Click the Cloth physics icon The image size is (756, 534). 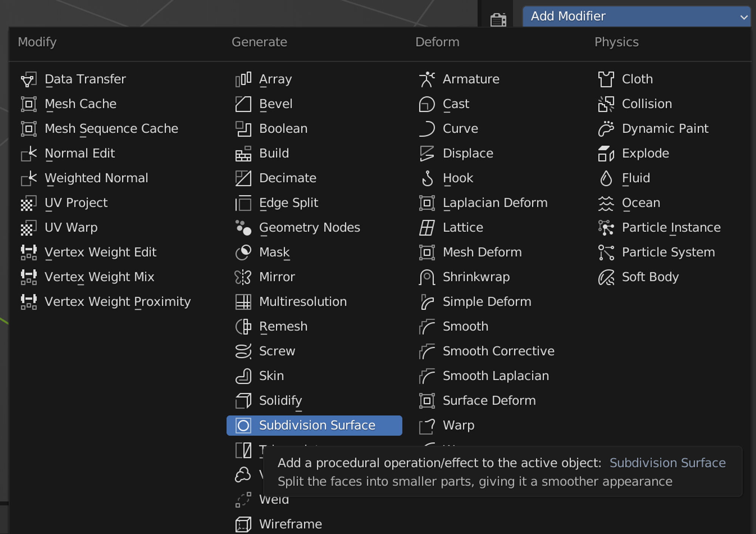(606, 79)
